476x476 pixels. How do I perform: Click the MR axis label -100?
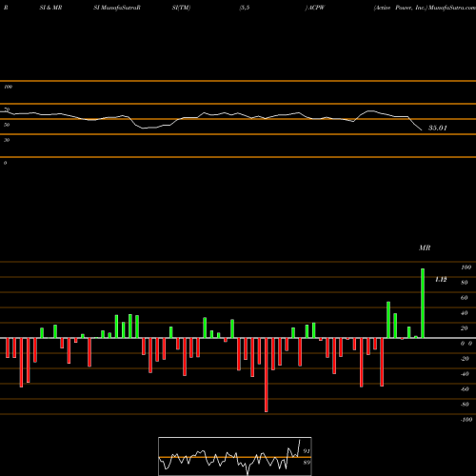click(466, 420)
